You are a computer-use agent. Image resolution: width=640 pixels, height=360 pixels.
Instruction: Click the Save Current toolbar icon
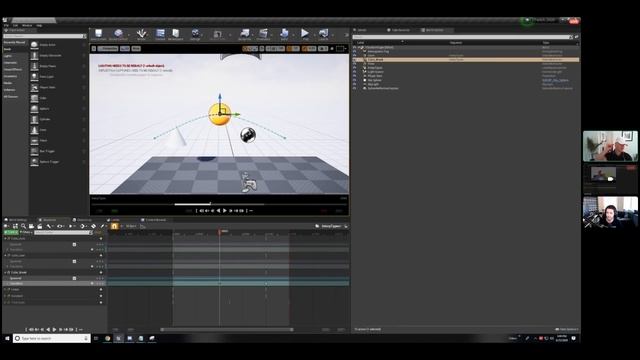click(98, 34)
